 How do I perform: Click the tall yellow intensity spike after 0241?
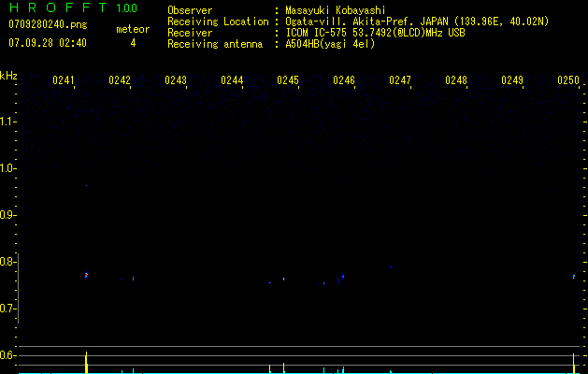(x=86, y=363)
